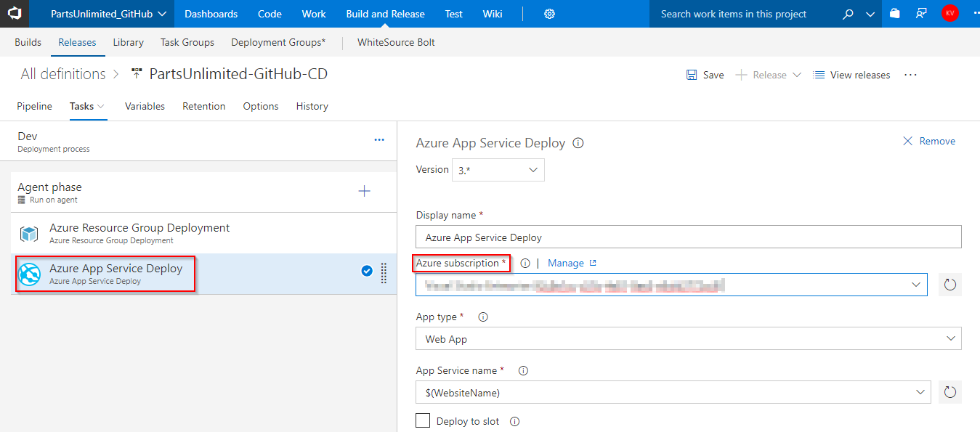Click the info icon next to Azure subscription
This screenshot has height=432, width=980.
[525, 264]
